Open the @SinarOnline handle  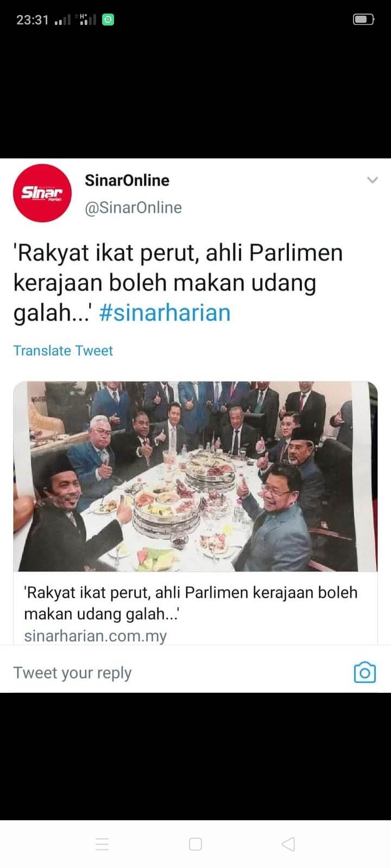coord(133,207)
